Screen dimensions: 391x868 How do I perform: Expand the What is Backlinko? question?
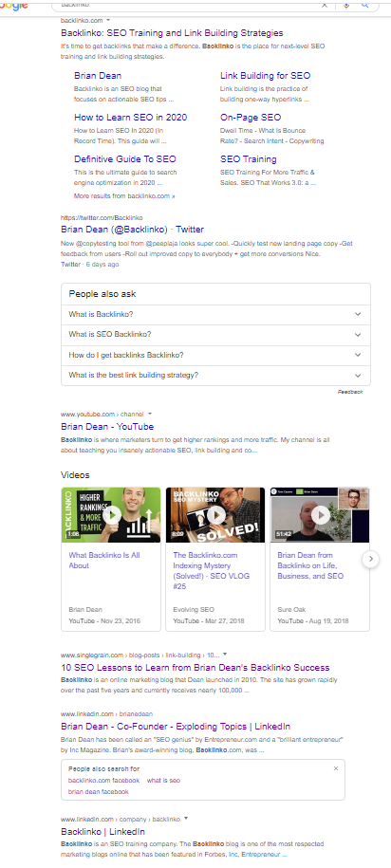(x=215, y=314)
